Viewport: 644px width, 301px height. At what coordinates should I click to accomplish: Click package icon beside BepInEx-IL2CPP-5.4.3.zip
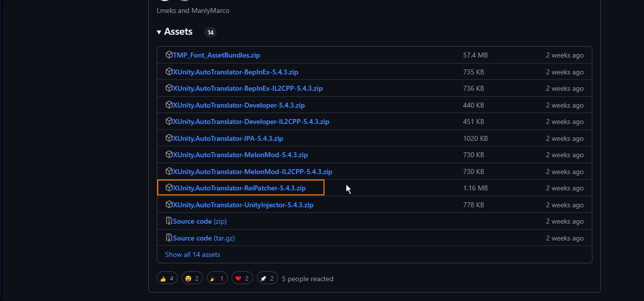click(169, 88)
